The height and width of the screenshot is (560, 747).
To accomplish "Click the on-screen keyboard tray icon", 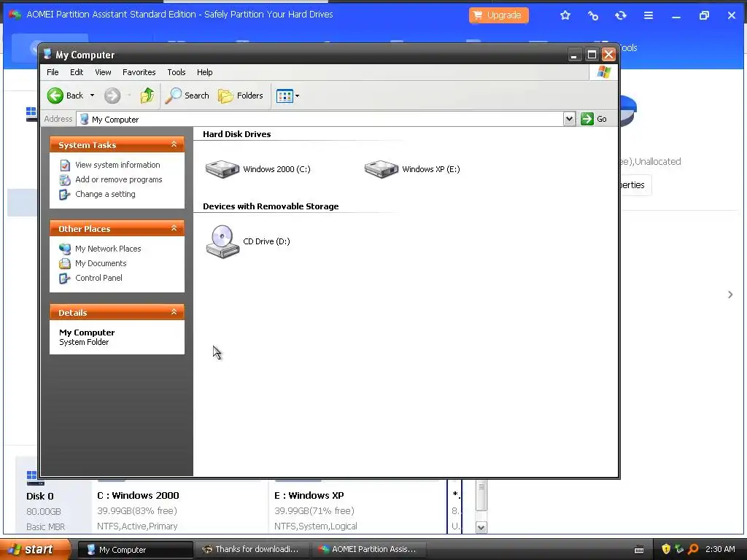I will tap(639, 550).
